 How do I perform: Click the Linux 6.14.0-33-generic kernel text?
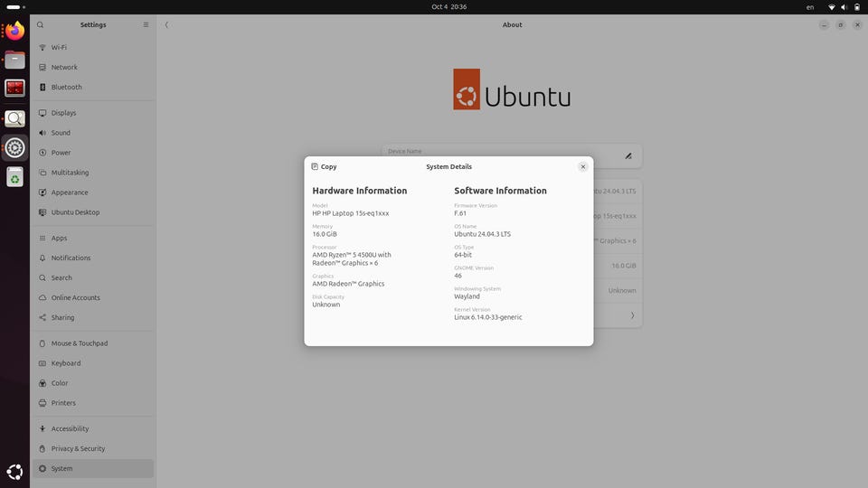tap(488, 317)
